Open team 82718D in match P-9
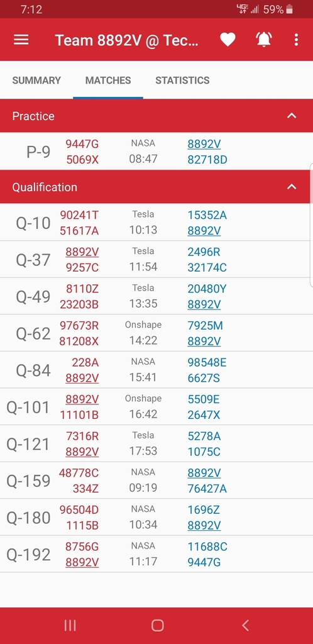 tap(207, 160)
